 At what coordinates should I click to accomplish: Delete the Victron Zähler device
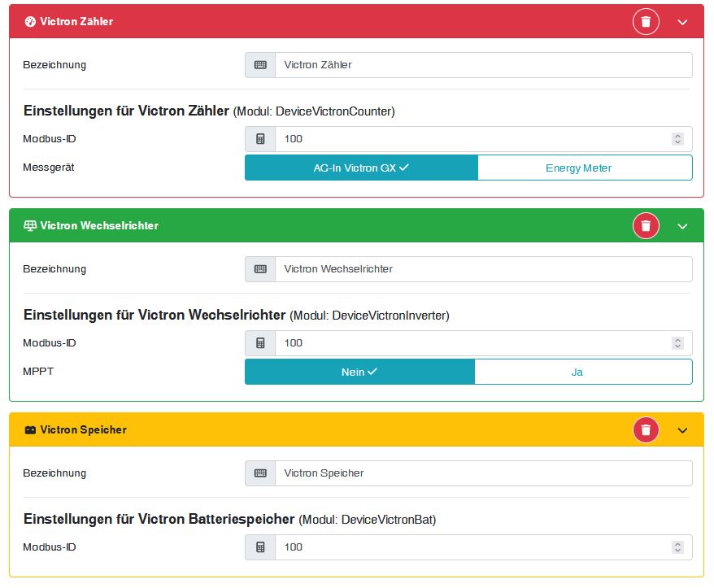point(646,22)
